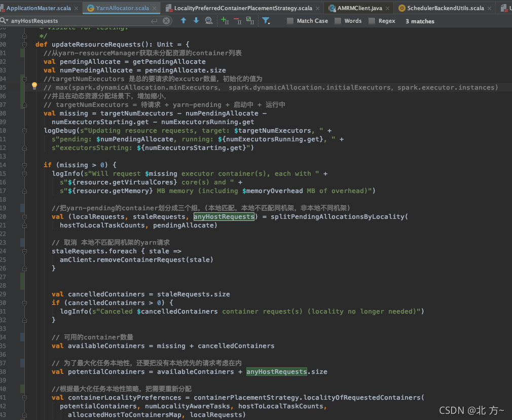Viewport: 512px width, 420px height.
Task: Open the SchedulerBackendUtils.scala tab
Action: point(446,8)
